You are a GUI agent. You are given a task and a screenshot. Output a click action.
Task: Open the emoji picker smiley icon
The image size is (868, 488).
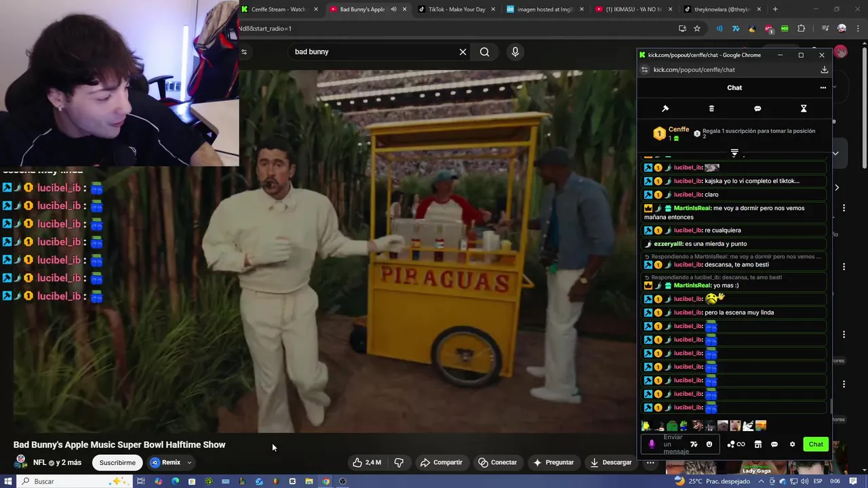(709, 445)
